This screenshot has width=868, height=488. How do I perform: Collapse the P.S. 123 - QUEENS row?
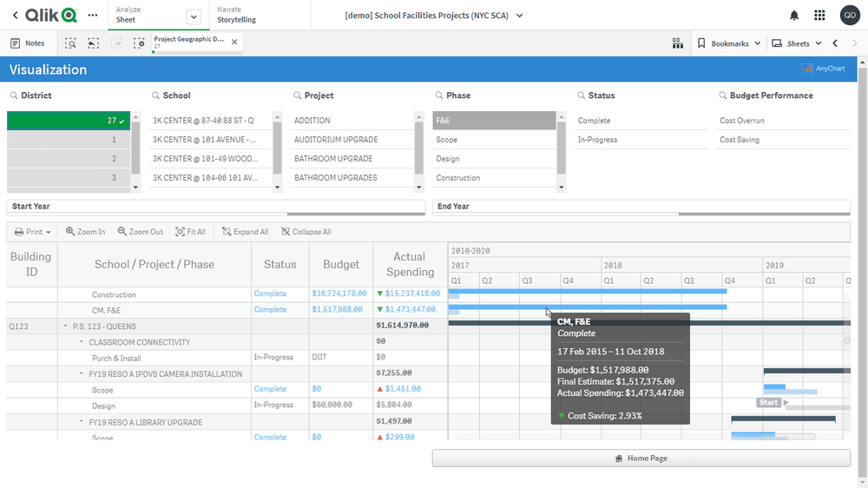(66, 326)
